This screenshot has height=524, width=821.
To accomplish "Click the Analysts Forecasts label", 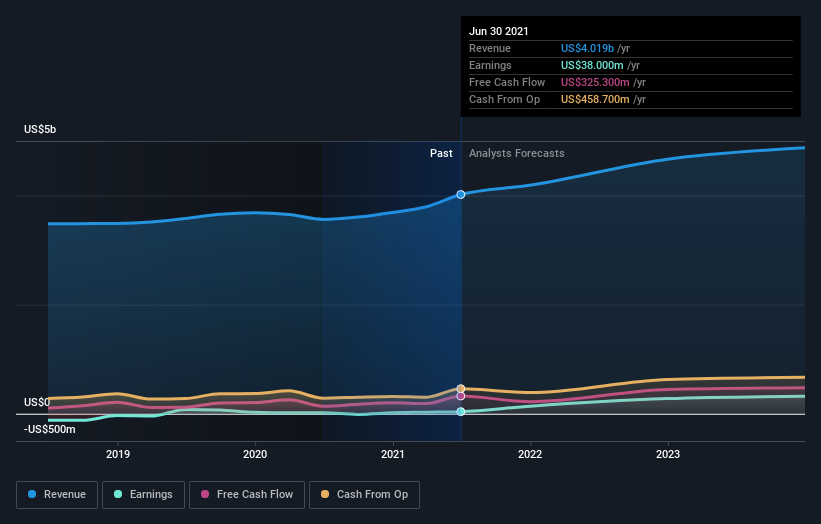I will tap(516, 153).
